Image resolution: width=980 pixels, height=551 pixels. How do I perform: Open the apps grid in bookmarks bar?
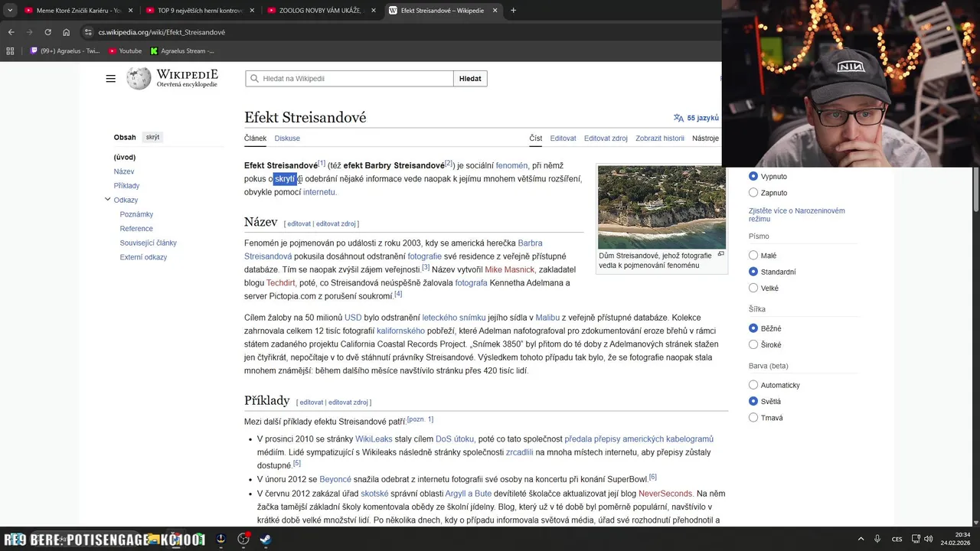[x=10, y=51]
